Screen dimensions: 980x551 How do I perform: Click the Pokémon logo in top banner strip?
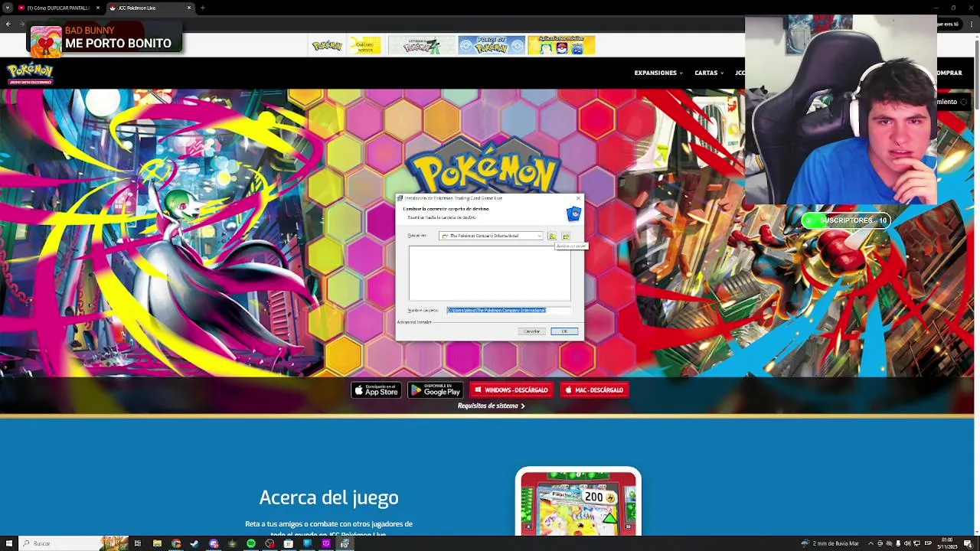tap(327, 45)
